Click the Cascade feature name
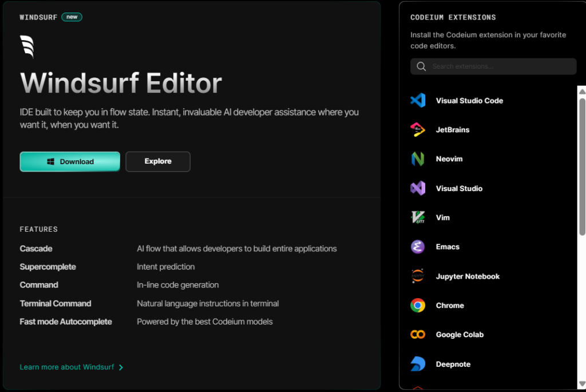The image size is (586, 392). 36,248
